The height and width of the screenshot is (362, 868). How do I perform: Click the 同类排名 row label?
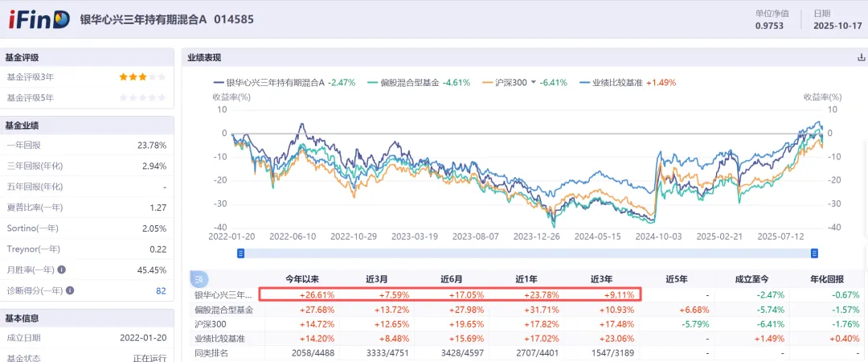click(x=211, y=352)
